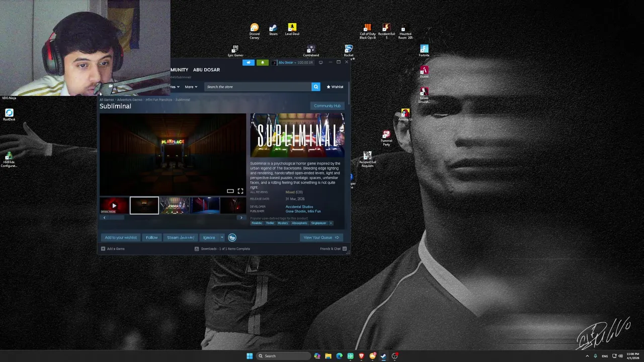
Task: Select the Fortnite desktop shortcut
Action: (x=424, y=51)
